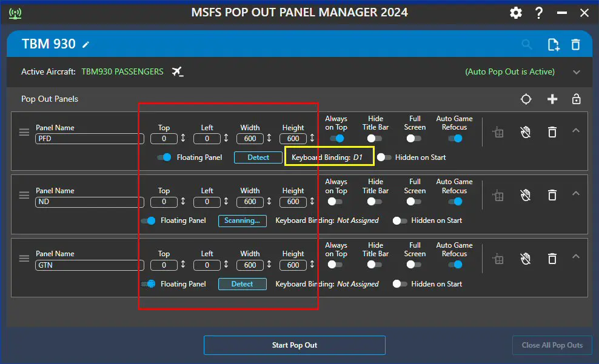Toggle touch support hand icon for ND panel
This screenshot has height=364, width=599.
526,196
